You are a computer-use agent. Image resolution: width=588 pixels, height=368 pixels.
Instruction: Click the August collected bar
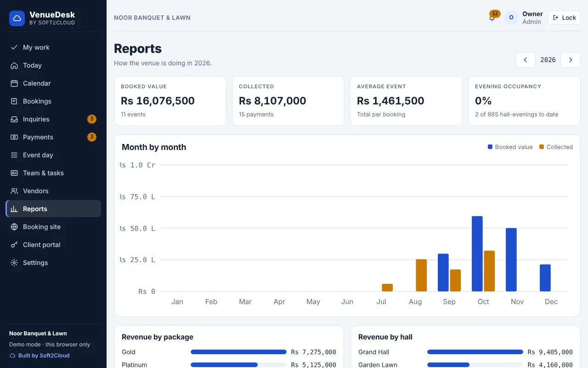pyautogui.click(x=421, y=275)
